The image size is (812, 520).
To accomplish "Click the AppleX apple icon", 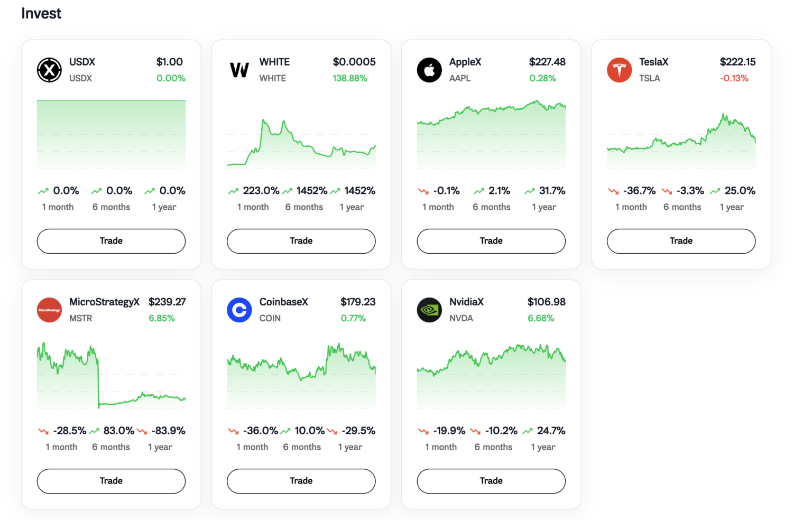I will [429, 69].
